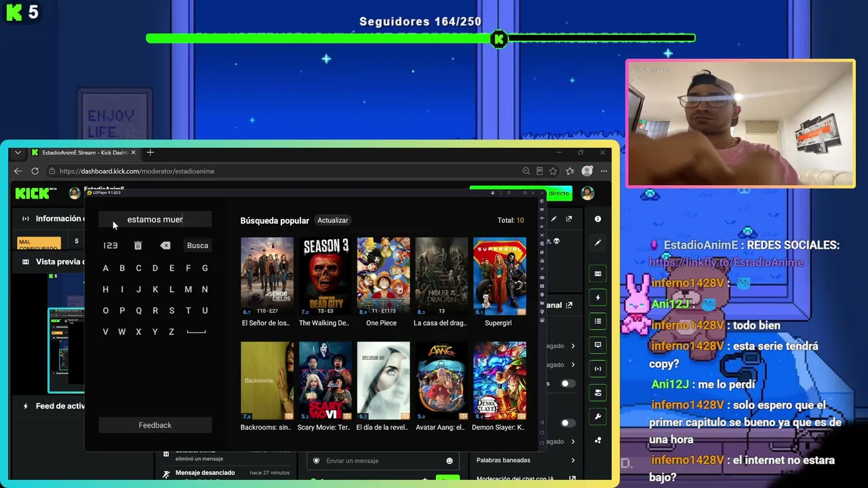This screenshot has width=868, height=488.
Task: Click the 'Búsqueda popular' heading
Action: click(x=275, y=220)
